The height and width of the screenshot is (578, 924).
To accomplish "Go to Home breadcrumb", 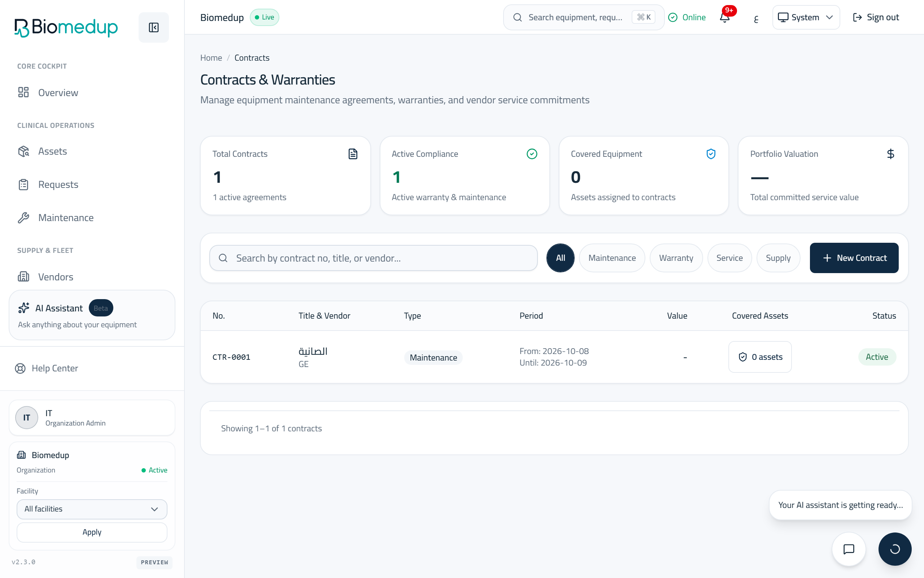I will coord(211,58).
